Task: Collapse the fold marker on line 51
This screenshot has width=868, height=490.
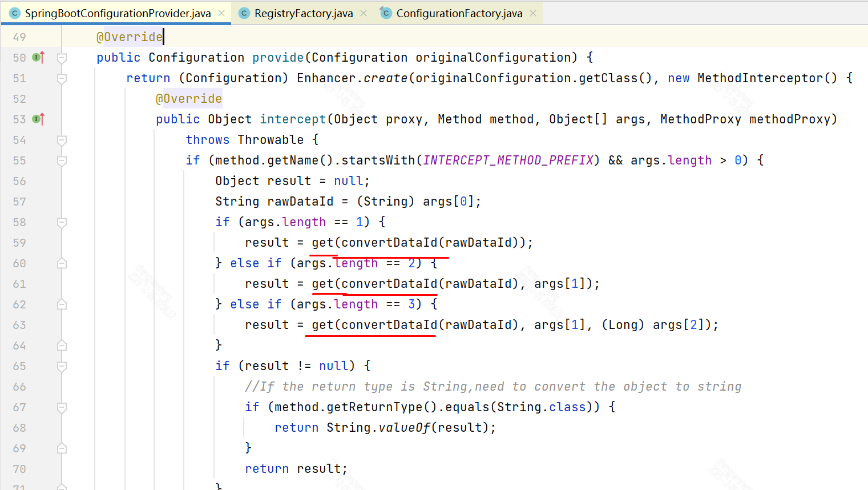Action: click(x=62, y=78)
